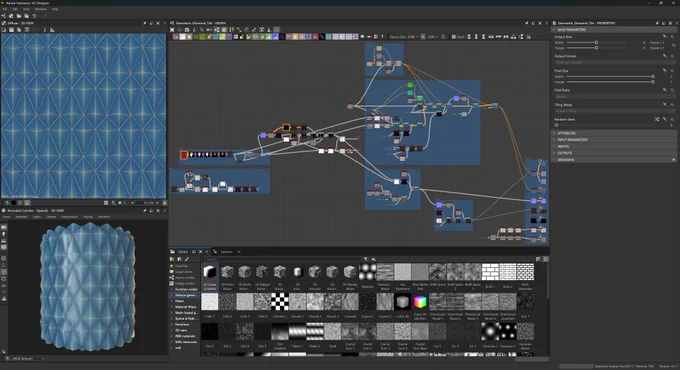Select the Checker 1 thumbnail
This screenshot has height=370, width=680.
coord(280,302)
